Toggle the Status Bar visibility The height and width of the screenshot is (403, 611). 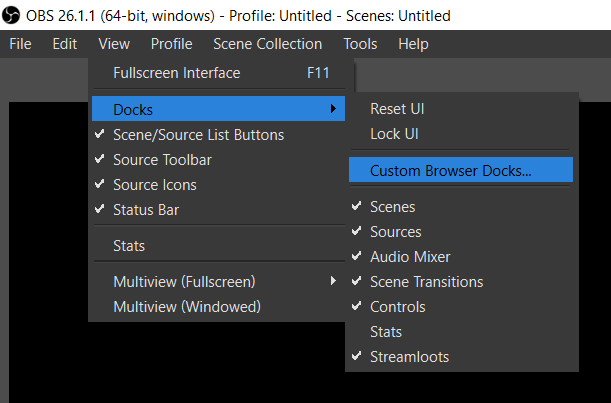[x=146, y=210]
